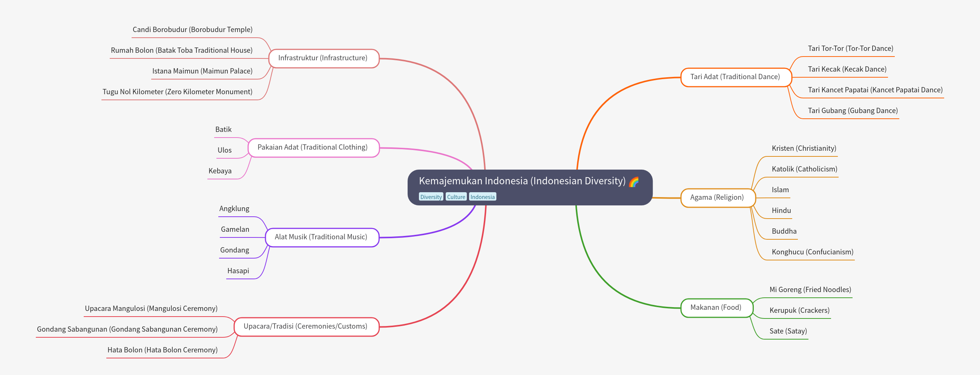Click Tari Kancet Papatai (Kancet Papatai Dance)
The height and width of the screenshot is (375, 980).
876,90
